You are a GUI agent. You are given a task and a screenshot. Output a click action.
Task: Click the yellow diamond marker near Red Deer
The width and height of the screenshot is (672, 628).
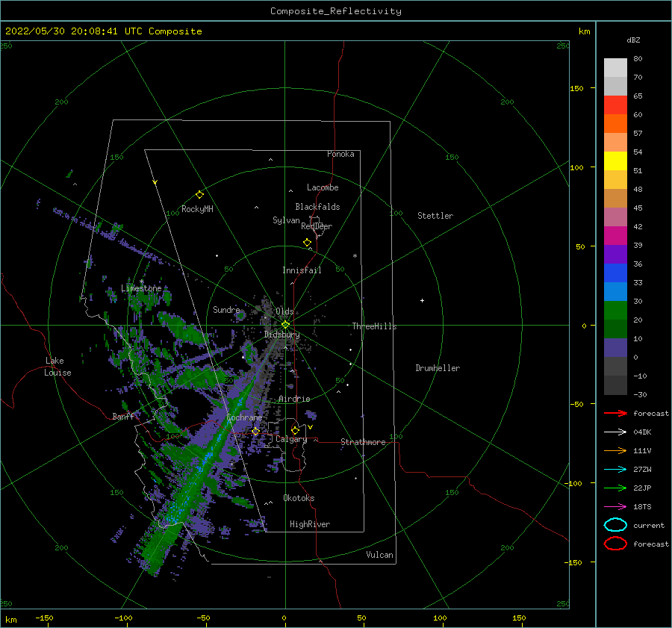308,242
